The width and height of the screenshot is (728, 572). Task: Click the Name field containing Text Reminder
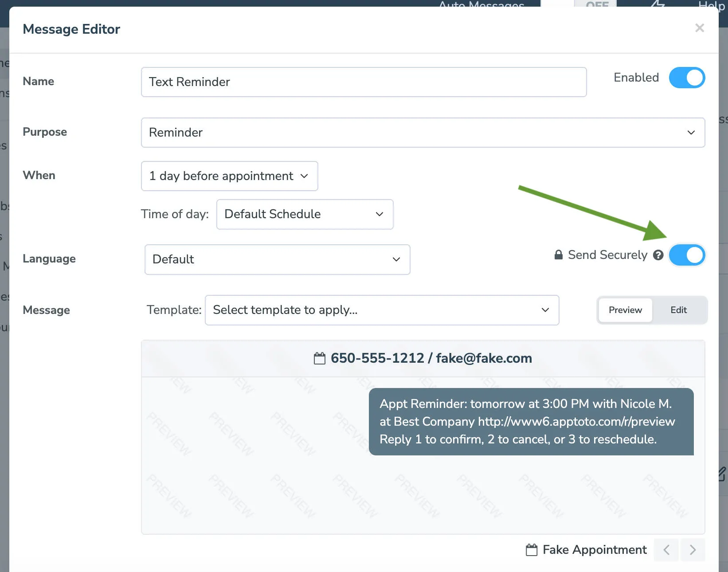pos(364,82)
